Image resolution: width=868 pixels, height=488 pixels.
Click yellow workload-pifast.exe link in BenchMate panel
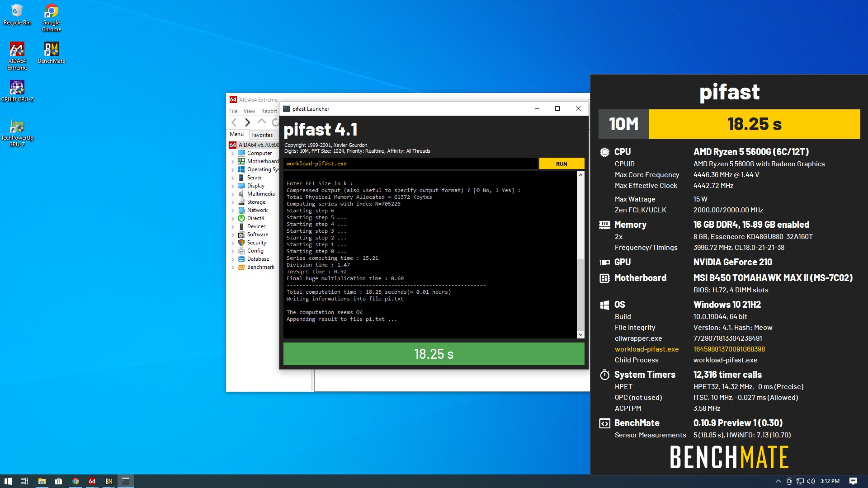coord(646,349)
